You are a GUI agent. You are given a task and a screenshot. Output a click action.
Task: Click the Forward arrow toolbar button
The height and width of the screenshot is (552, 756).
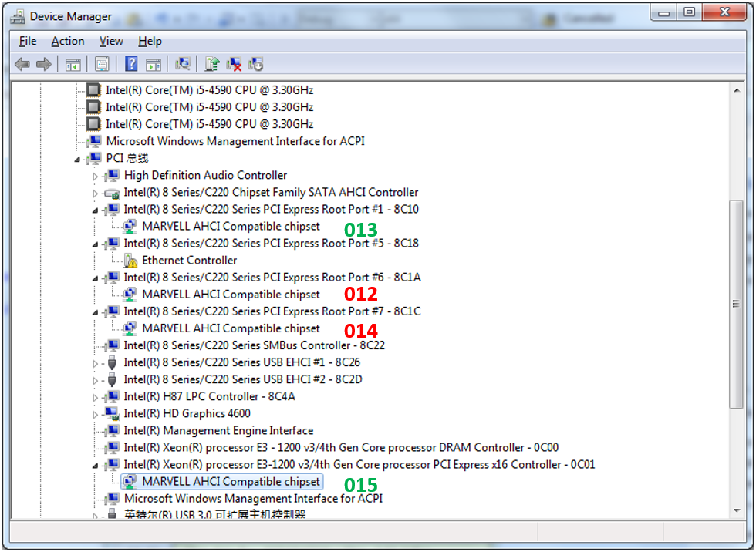pos(44,64)
